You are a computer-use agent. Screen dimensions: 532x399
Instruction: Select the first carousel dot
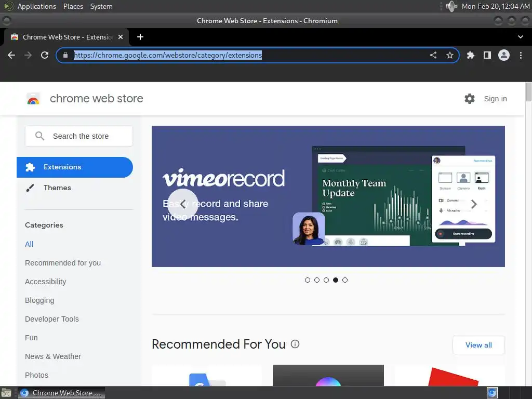[x=308, y=280]
